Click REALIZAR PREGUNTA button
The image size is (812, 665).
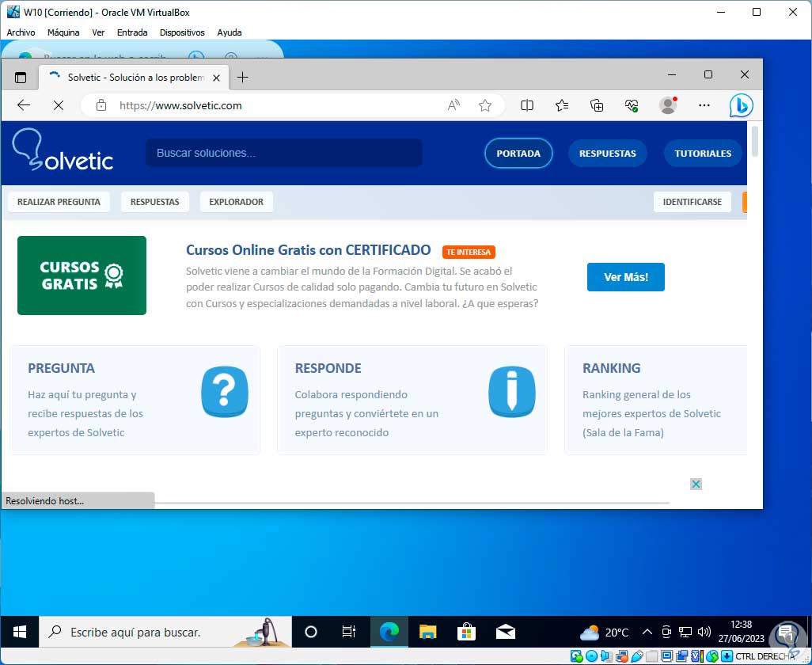coord(59,202)
